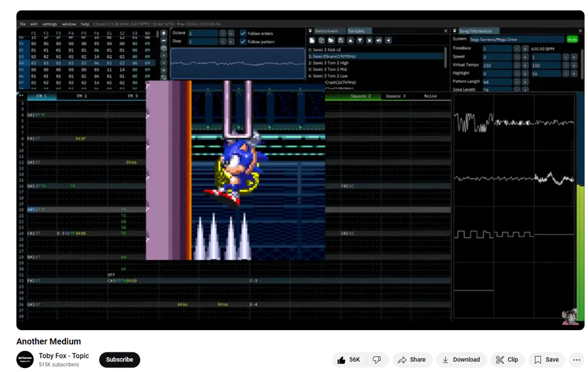
Task: Click the duplicate sample icon
Action: pyautogui.click(x=321, y=40)
